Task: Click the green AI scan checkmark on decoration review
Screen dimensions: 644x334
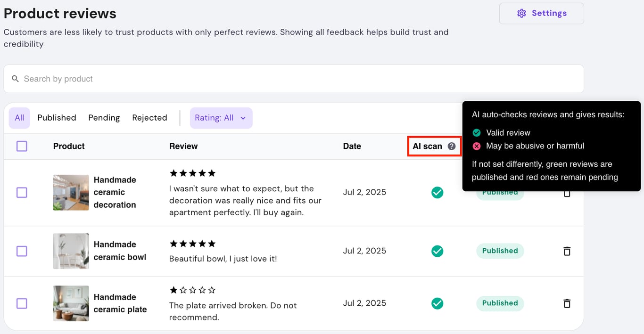Action: tap(437, 192)
